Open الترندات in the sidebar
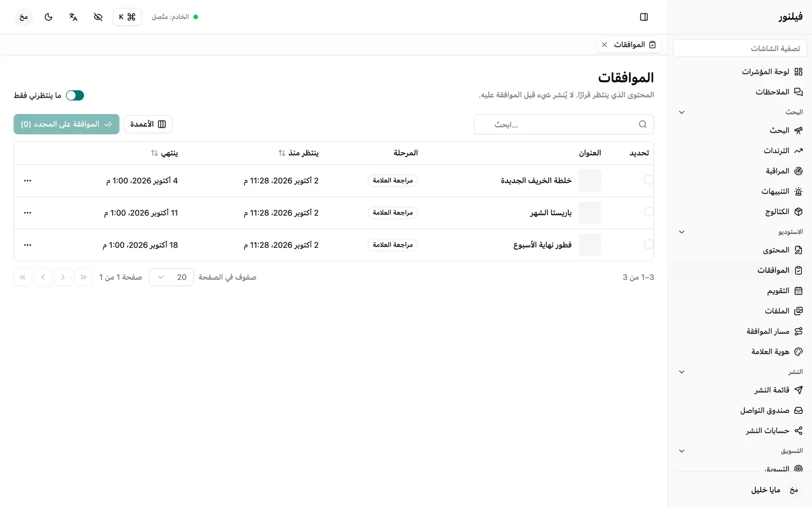The height and width of the screenshot is (508, 812). pyautogui.click(x=740, y=151)
